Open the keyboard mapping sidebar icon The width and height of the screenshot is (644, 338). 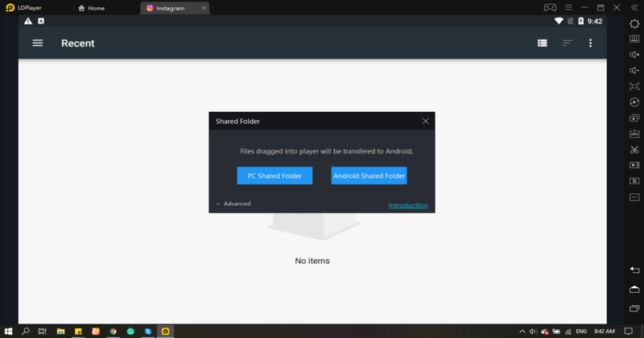634,39
